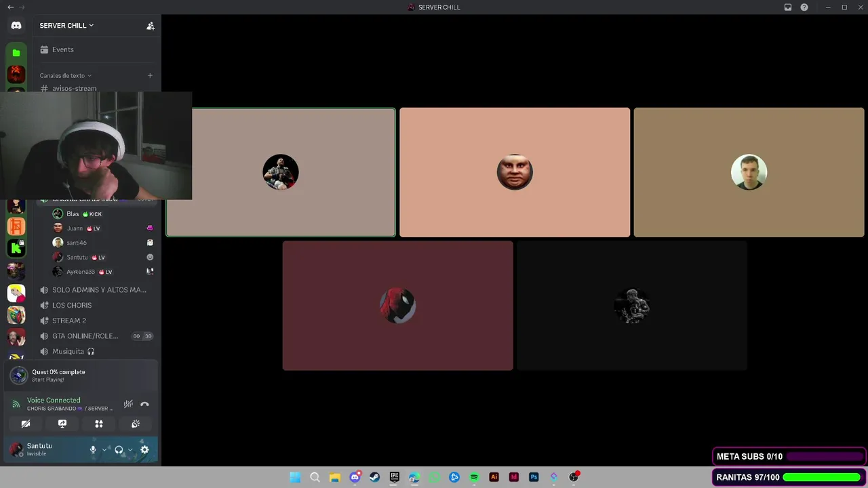Open Discord taskbar icon
This screenshot has width=868, height=488.
(355, 477)
